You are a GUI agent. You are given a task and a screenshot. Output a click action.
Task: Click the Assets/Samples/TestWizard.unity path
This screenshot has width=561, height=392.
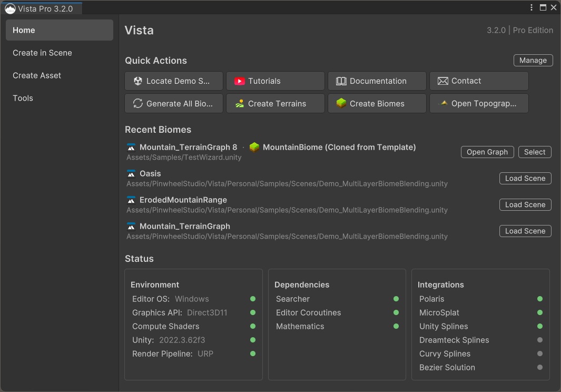click(x=184, y=157)
